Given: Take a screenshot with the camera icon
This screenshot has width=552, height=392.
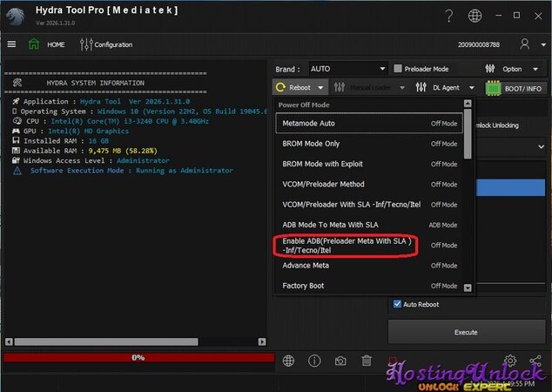Looking at the screenshot, I should pyautogui.click(x=340, y=361).
